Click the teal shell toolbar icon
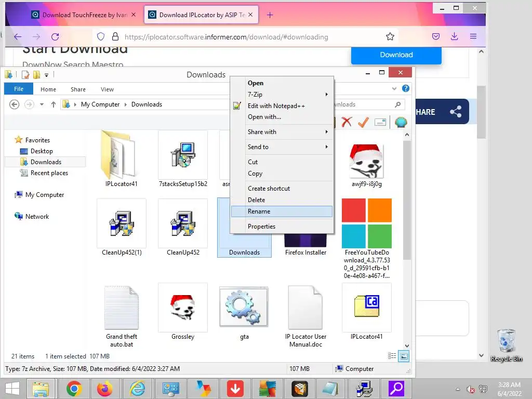Viewport: 532px width, 399px height. click(401, 122)
